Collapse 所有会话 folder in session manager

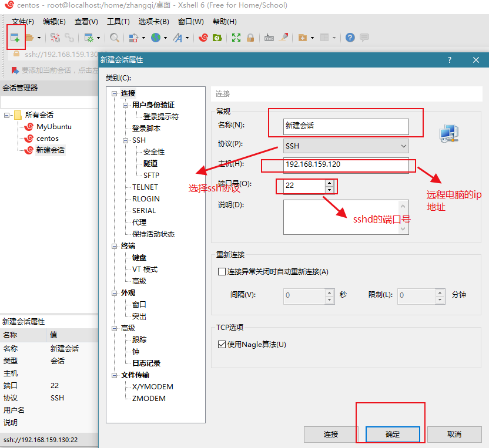click(x=6, y=115)
